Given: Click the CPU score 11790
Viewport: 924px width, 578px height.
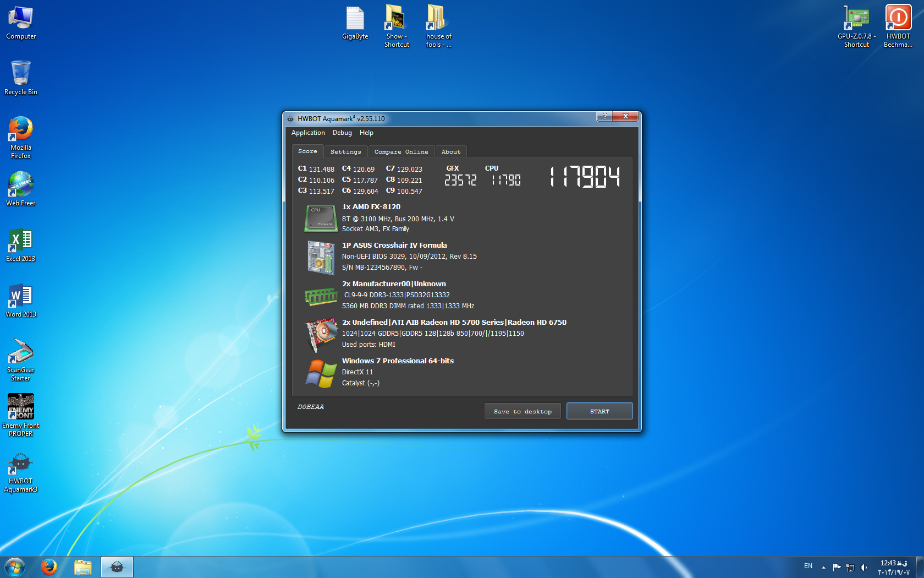Looking at the screenshot, I should click(x=506, y=180).
